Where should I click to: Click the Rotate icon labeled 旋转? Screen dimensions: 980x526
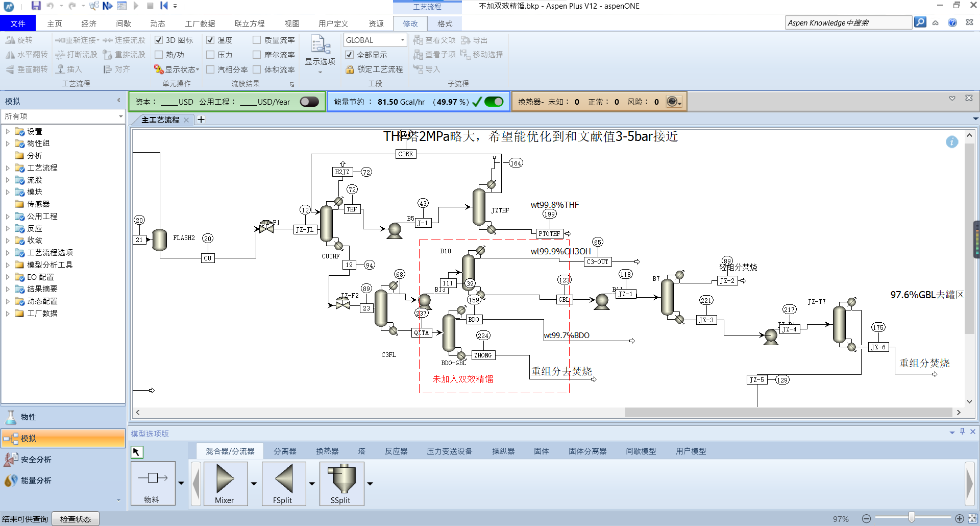(10, 40)
